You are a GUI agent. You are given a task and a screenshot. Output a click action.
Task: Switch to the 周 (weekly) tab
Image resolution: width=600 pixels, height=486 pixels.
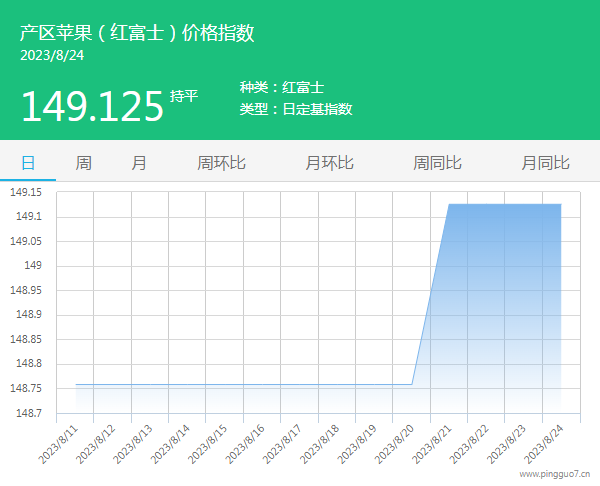pyautogui.click(x=84, y=163)
